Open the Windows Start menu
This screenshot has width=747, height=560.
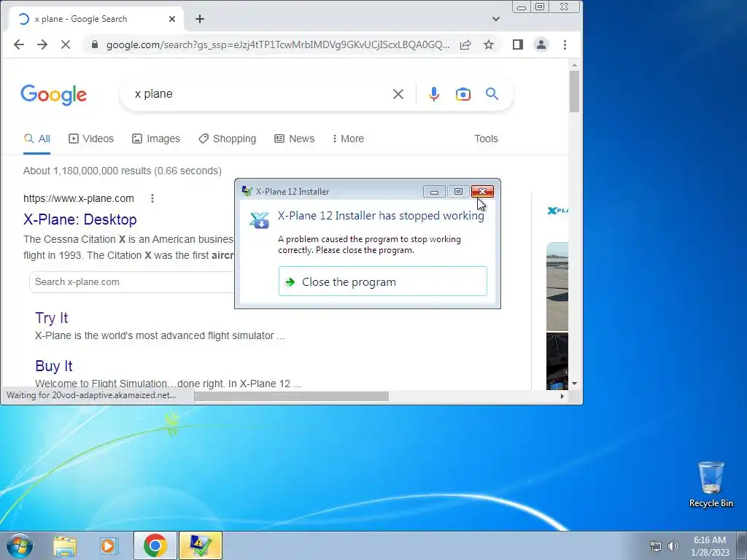coord(19,545)
